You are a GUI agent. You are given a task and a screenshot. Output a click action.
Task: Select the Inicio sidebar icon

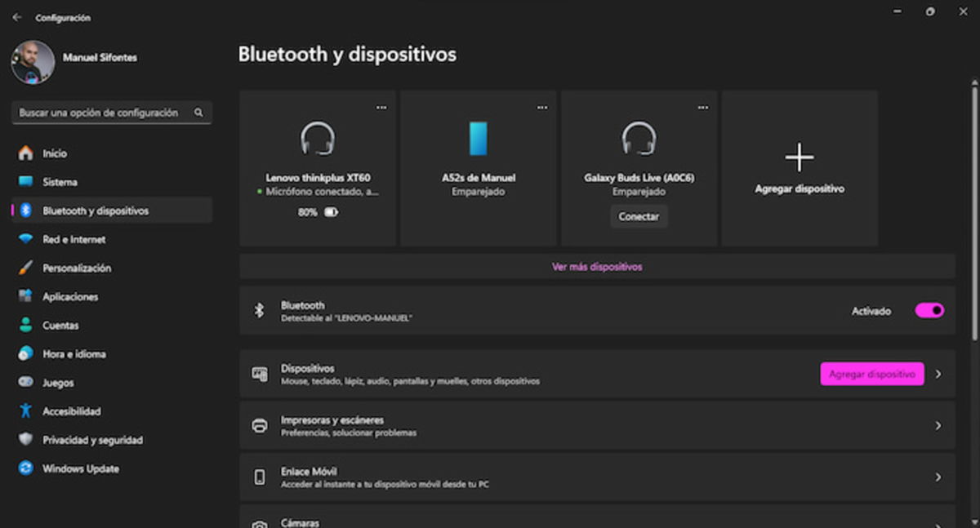pyautogui.click(x=25, y=153)
